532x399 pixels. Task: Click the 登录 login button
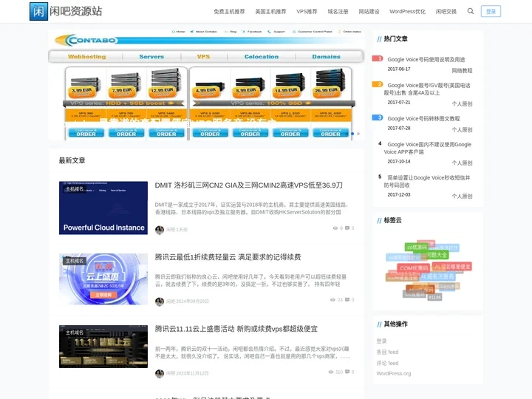491,11
